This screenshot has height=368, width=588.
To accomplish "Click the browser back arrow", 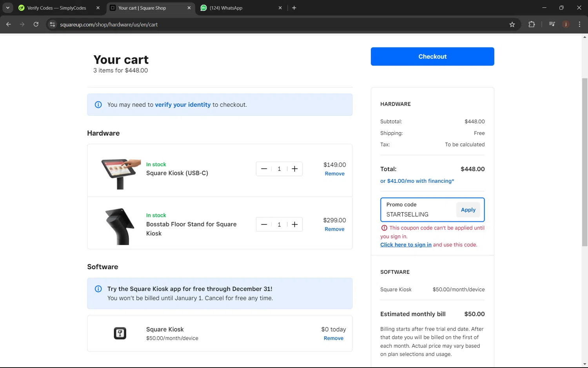I will (9, 24).
